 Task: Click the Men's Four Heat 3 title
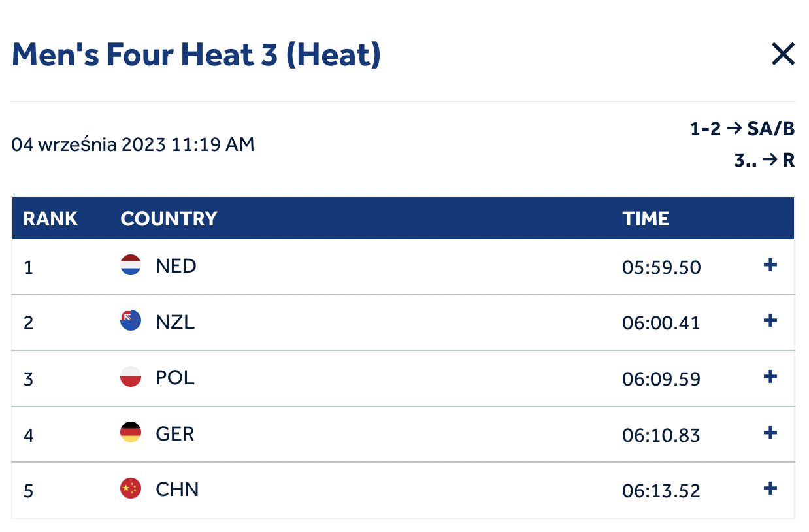196,55
